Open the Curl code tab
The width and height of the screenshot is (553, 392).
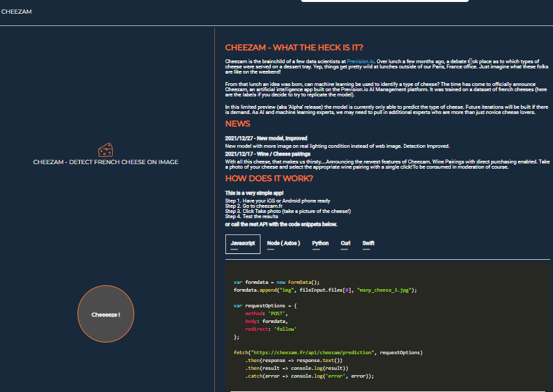coord(345,244)
